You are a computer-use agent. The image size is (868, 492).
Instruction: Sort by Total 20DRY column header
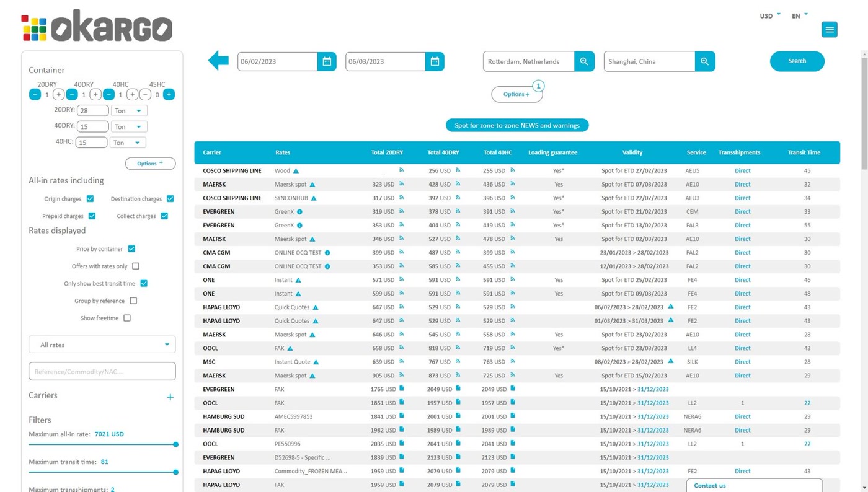[387, 152]
